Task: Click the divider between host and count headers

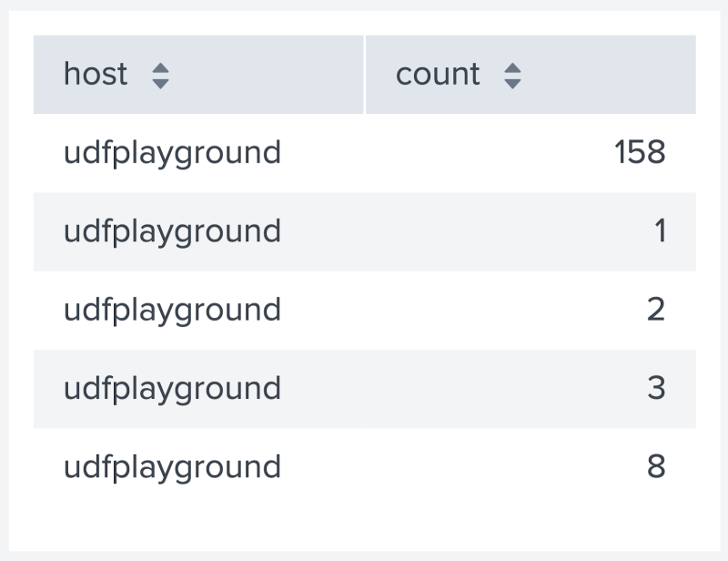Action: coord(365,75)
